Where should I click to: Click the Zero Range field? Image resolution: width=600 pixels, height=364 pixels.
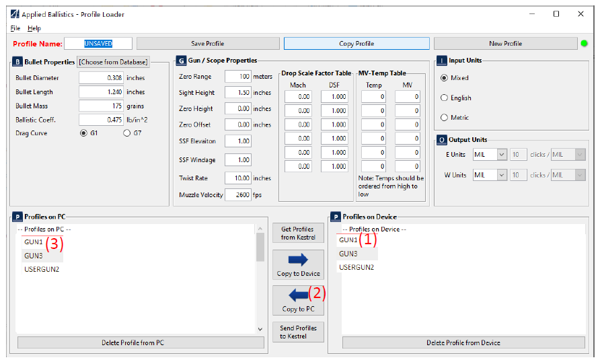point(238,77)
